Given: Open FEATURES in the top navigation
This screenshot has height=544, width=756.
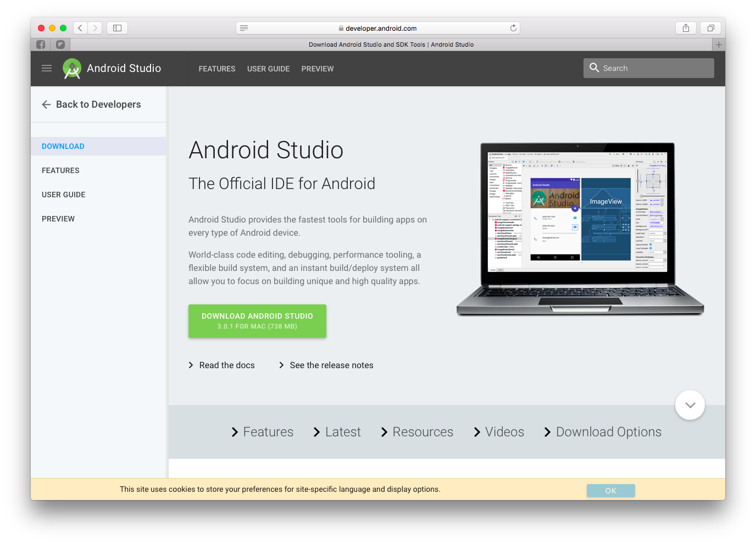Looking at the screenshot, I should 217,69.
